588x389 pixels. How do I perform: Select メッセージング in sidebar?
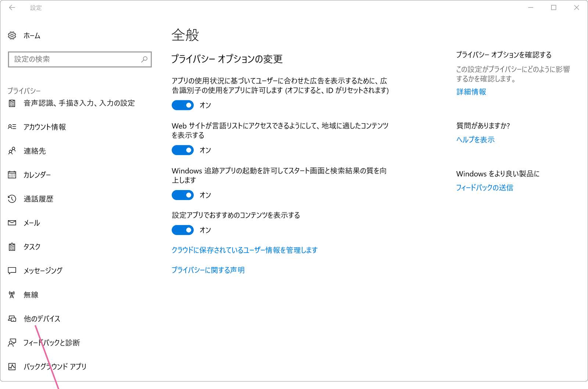click(43, 271)
